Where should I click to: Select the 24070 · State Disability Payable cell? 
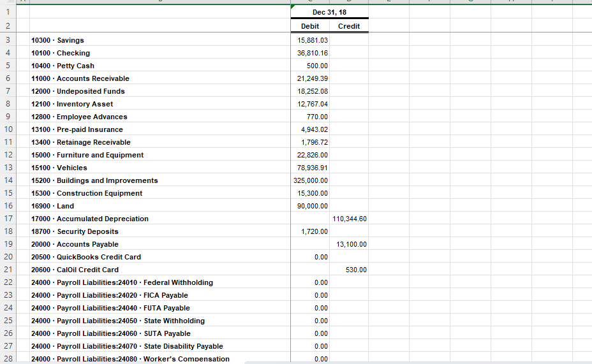160,346
